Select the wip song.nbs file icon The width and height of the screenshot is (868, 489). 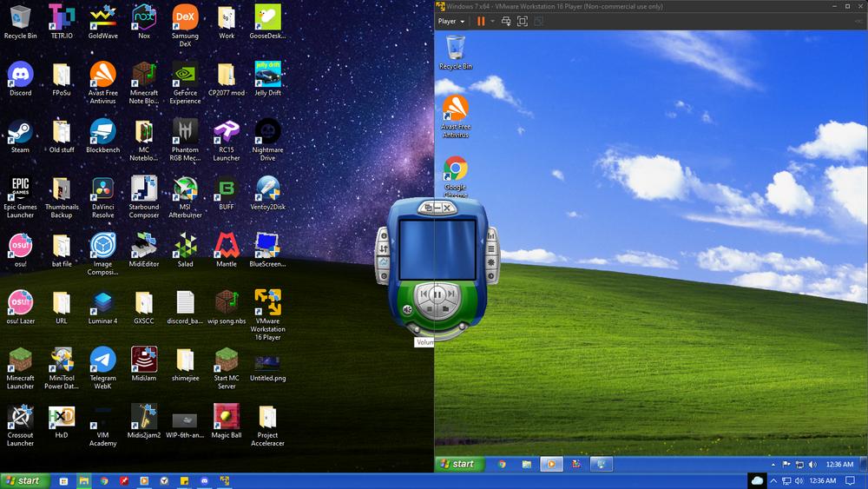click(227, 307)
